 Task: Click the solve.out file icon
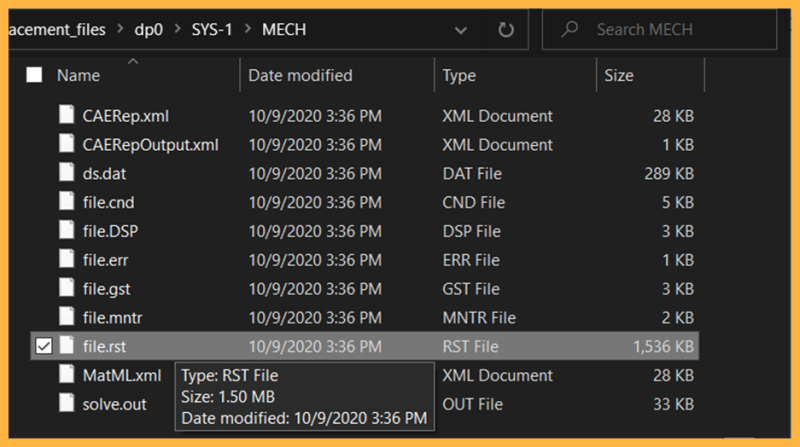pyautogui.click(x=67, y=404)
